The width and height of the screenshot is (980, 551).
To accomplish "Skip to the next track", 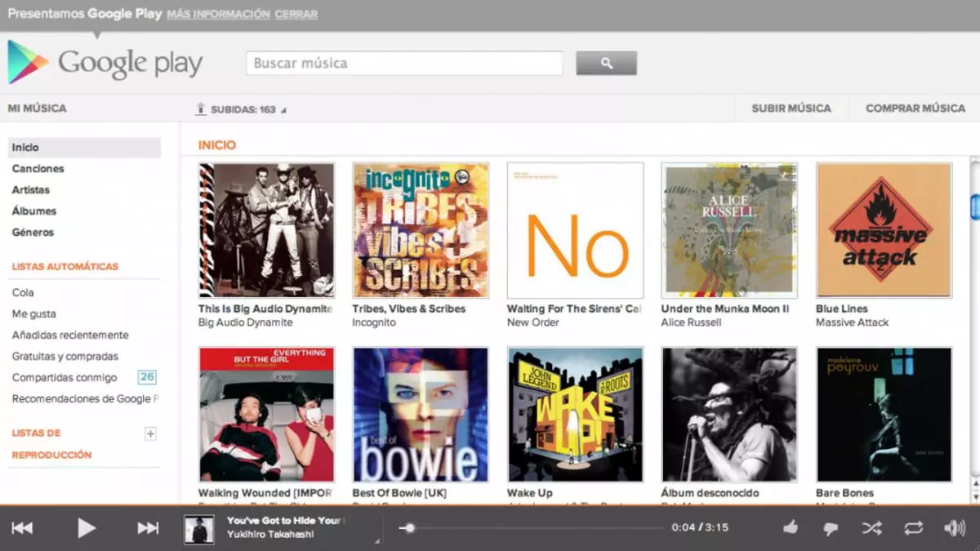I will pos(148,528).
